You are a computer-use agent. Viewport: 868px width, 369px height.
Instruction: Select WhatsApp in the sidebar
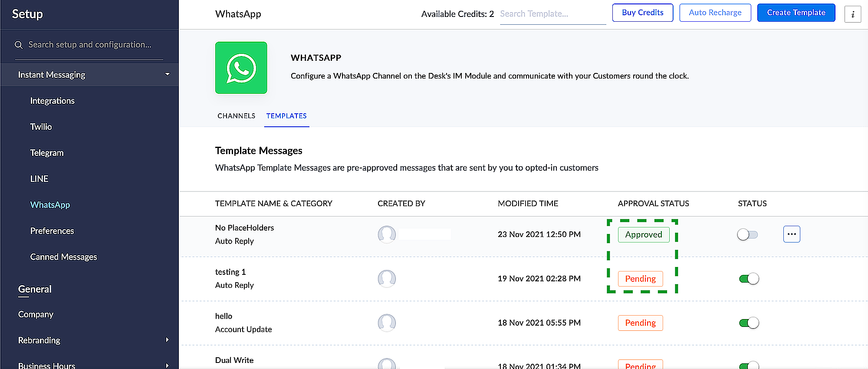pos(50,205)
